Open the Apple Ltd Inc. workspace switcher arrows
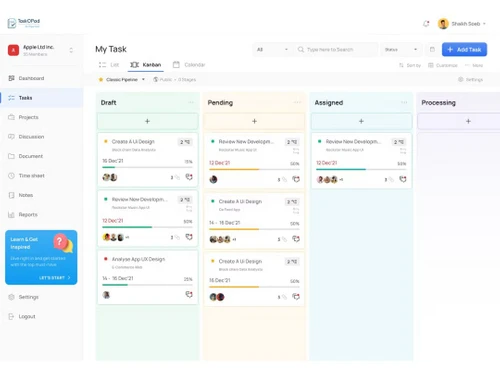Screen dimensions: 500x375 click(71, 50)
